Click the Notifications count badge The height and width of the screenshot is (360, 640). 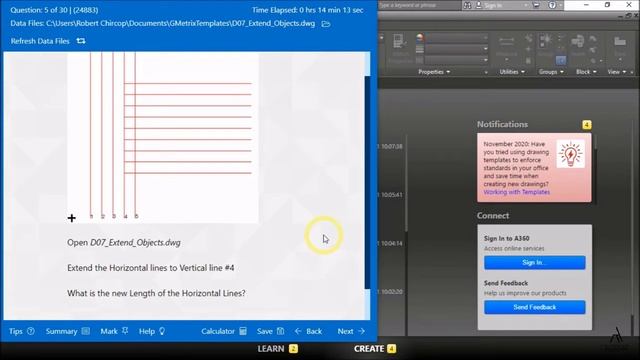pyautogui.click(x=587, y=124)
